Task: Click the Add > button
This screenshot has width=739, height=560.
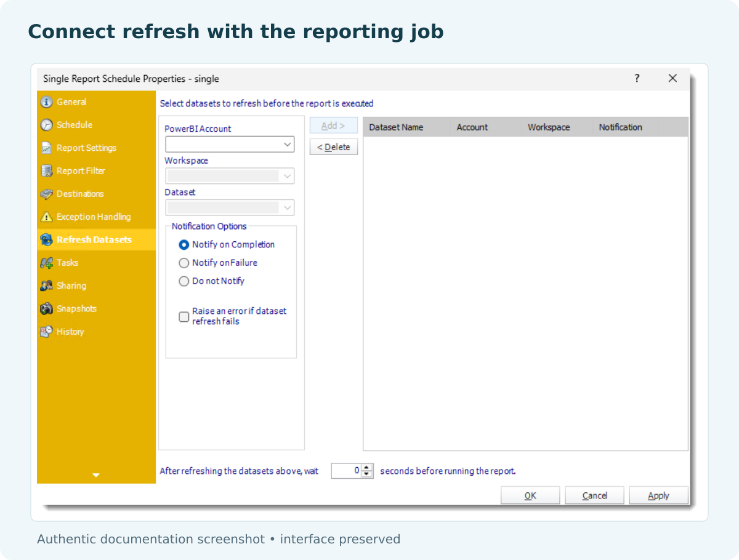Action: point(333,126)
